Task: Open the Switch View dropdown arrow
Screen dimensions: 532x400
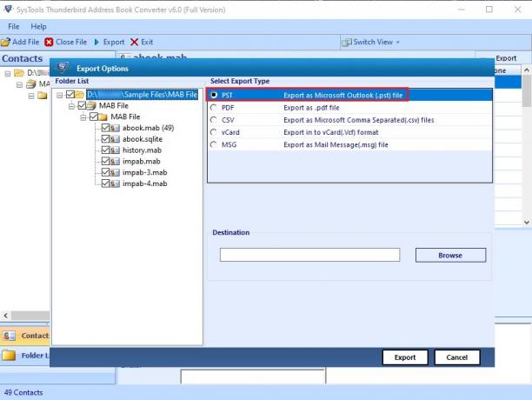Action: pyautogui.click(x=398, y=43)
